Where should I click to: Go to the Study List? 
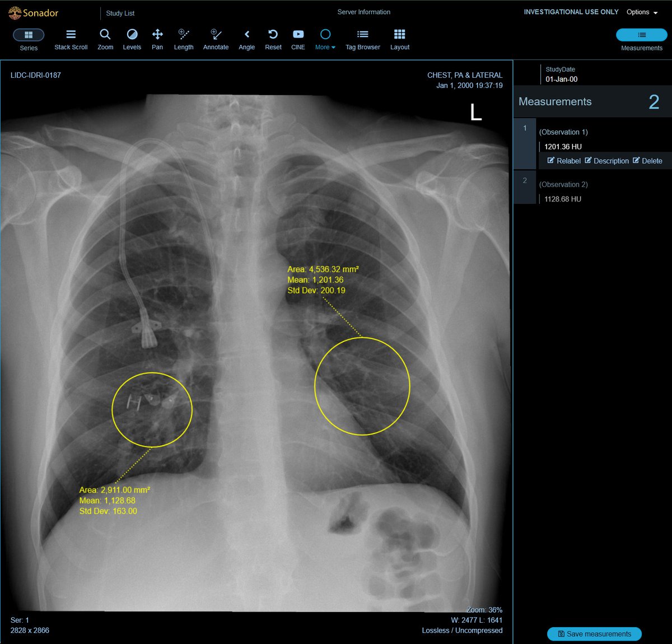(x=120, y=13)
